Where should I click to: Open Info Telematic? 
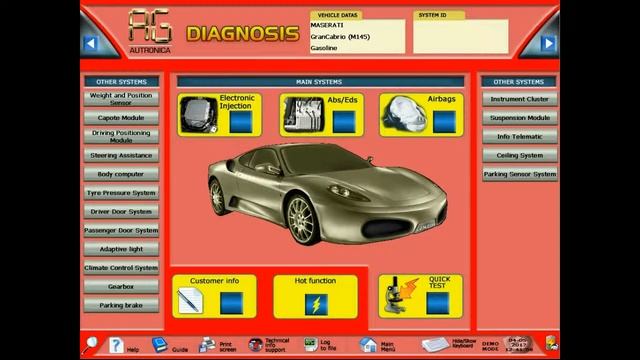(x=520, y=136)
